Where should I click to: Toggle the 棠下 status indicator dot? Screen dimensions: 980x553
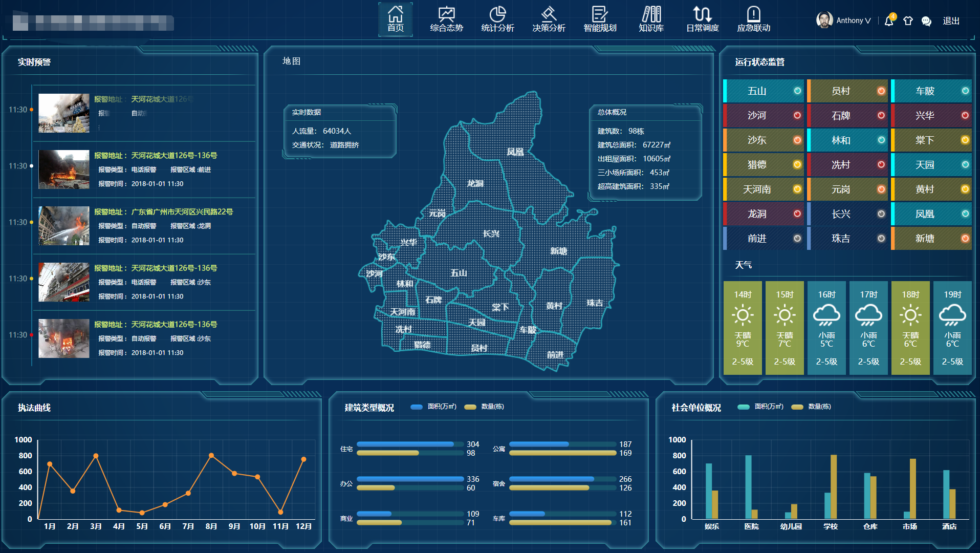point(965,140)
